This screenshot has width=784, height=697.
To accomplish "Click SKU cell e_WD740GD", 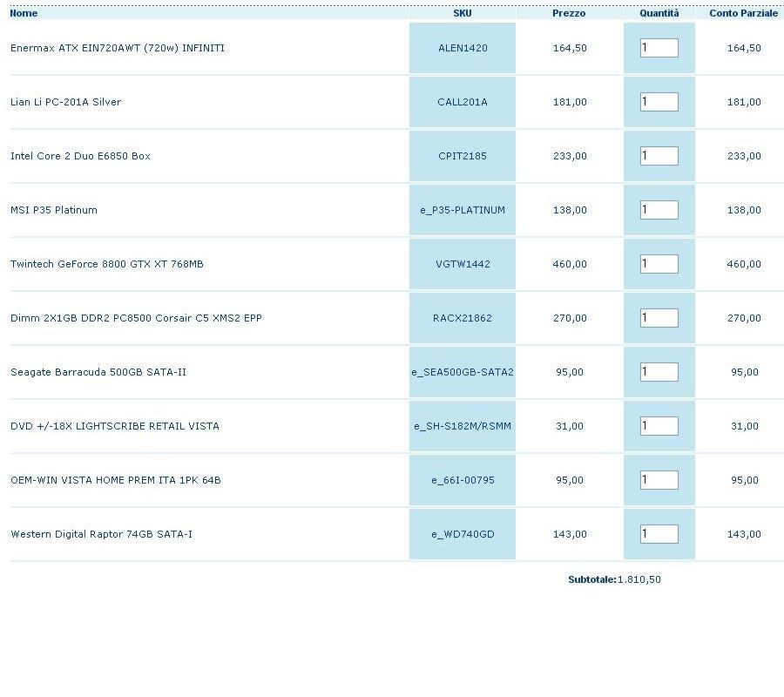I will tap(463, 534).
